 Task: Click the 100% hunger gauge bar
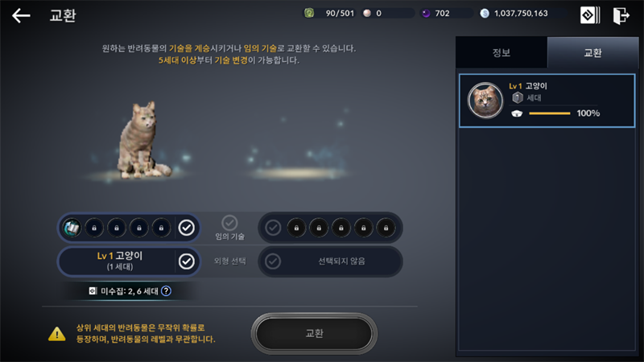(x=550, y=113)
